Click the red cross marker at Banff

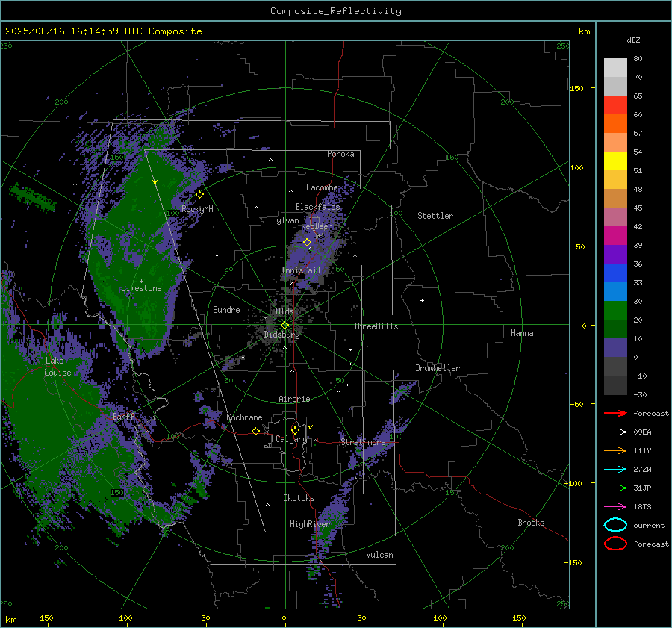[107, 417]
